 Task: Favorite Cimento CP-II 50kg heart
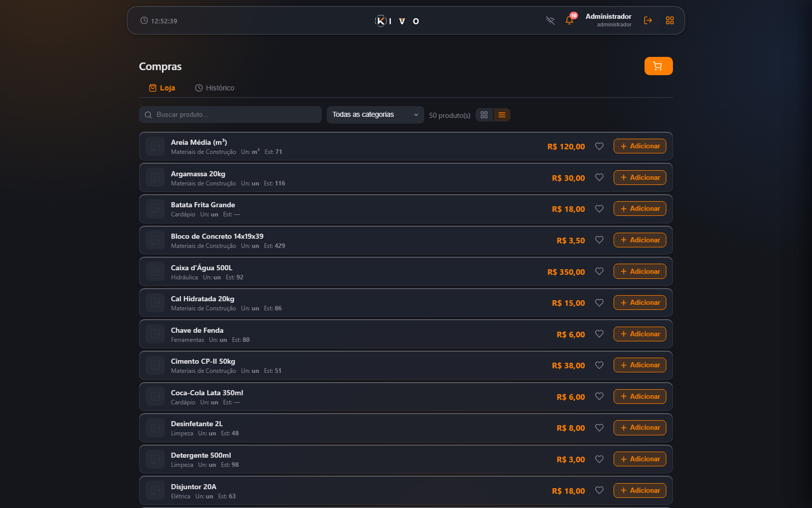tap(599, 365)
